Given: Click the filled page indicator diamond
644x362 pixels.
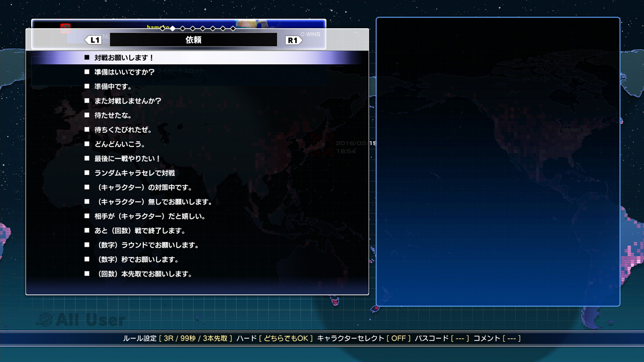Looking at the screenshot, I should coord(172,29).
